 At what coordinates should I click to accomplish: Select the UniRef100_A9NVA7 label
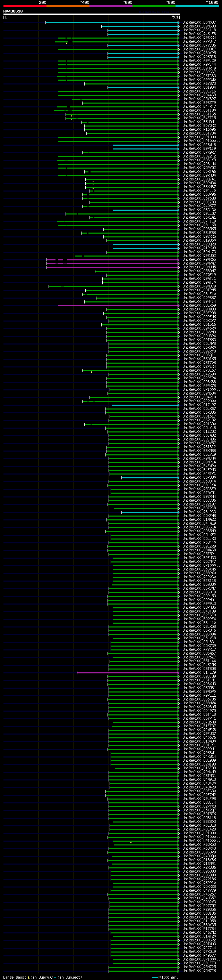pos(199,264)
